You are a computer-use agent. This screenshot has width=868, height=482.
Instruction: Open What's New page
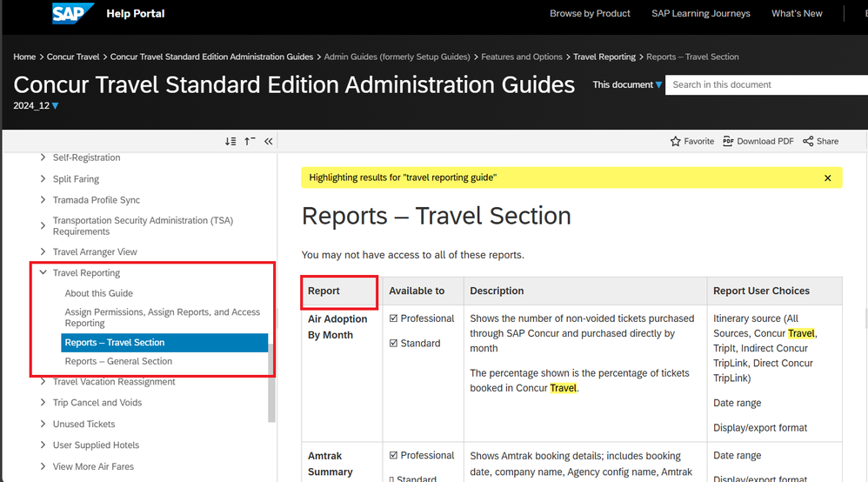[797, 13]
